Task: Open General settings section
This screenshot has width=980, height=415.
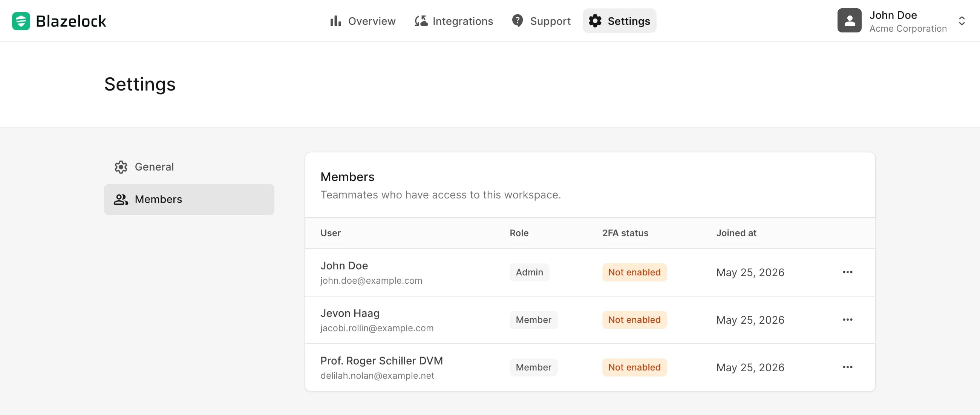Action: coord(189,167)
